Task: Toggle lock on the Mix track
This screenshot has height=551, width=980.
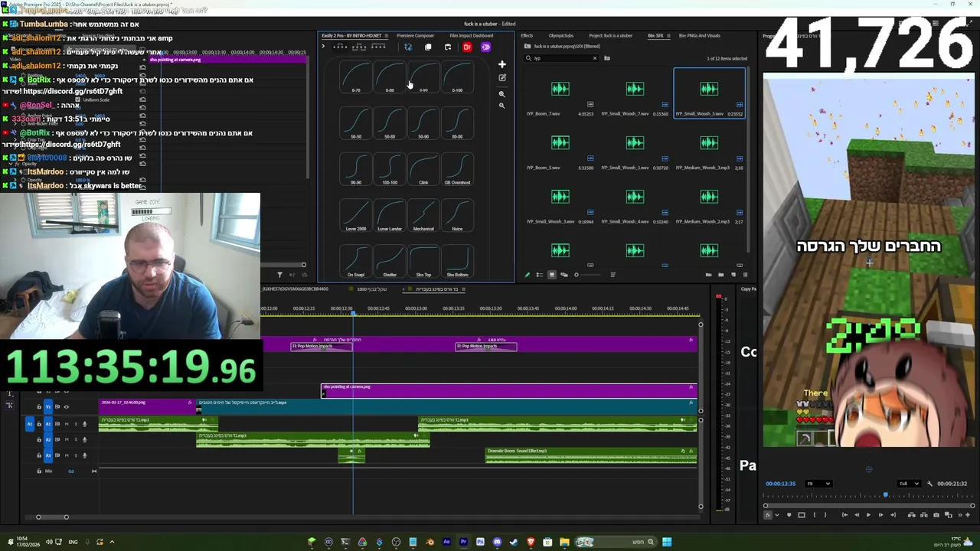Action: coord(39,471)
